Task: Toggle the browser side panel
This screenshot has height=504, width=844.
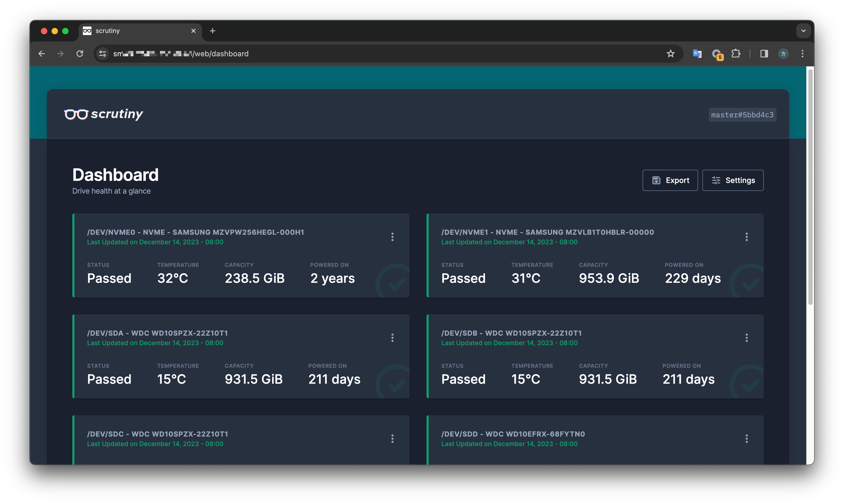Action: click(x=764, y=54)
